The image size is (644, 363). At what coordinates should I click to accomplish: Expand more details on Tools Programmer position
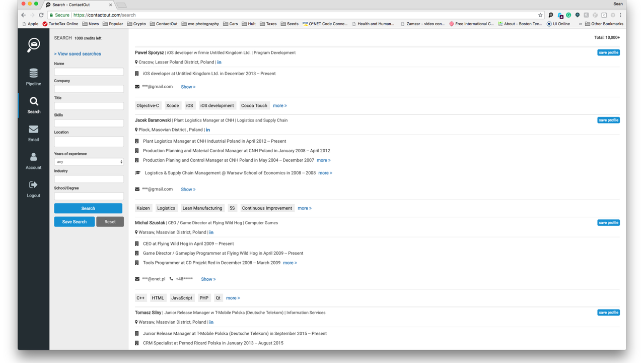coord(290,263)
